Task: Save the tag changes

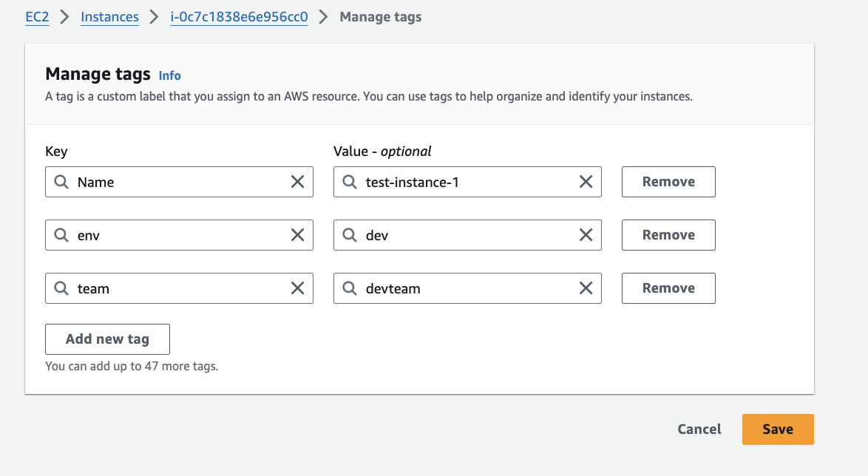Action: [777, 429]
